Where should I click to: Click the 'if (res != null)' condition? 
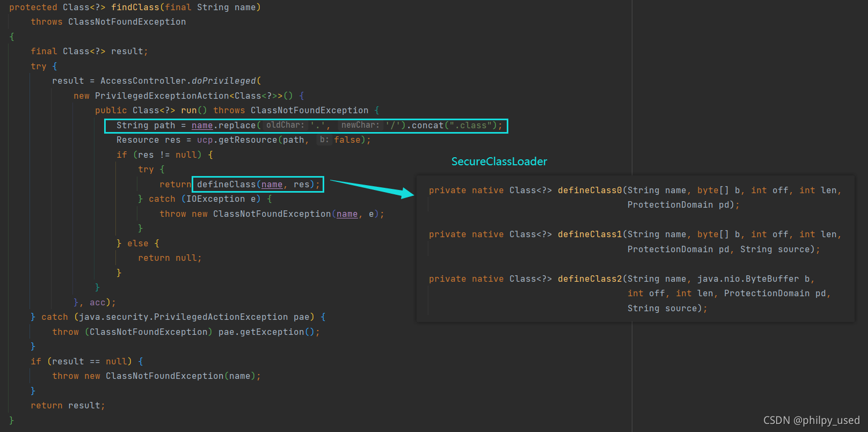pos(159,155)
